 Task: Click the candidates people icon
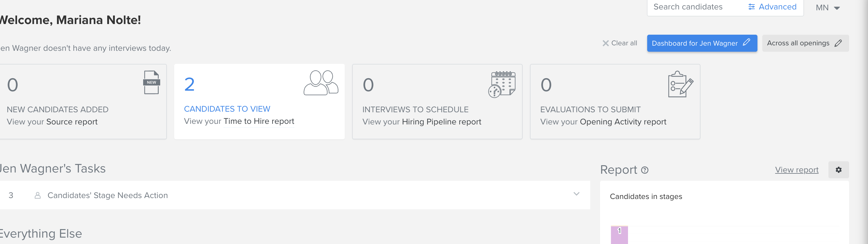(321, 83)
